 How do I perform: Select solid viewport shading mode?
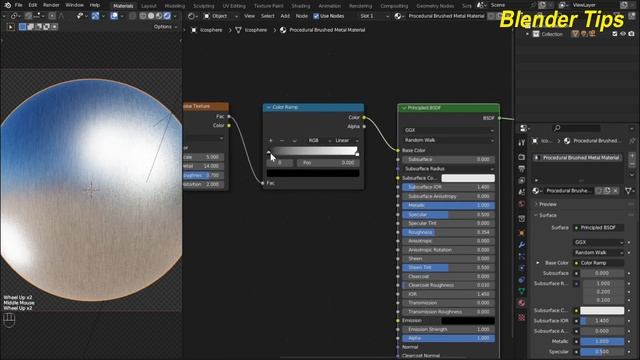151,16
